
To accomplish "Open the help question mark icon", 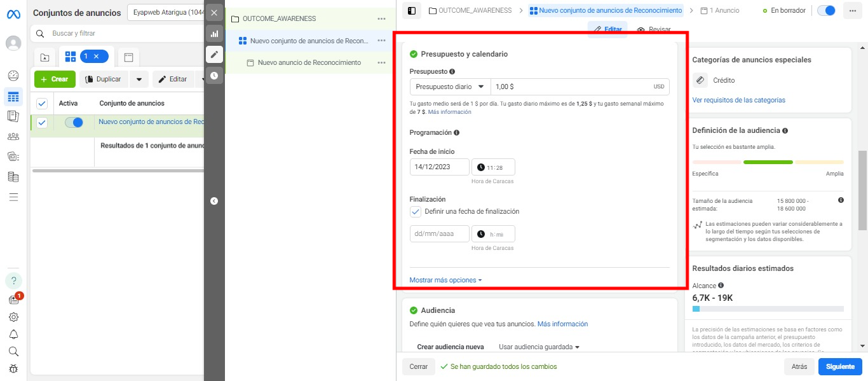I will (x=13, y=281).
